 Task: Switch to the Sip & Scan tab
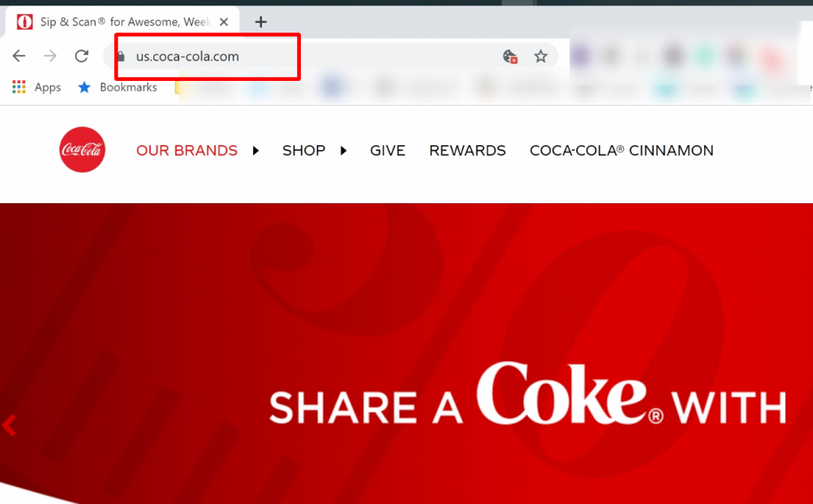coord(119,21)
